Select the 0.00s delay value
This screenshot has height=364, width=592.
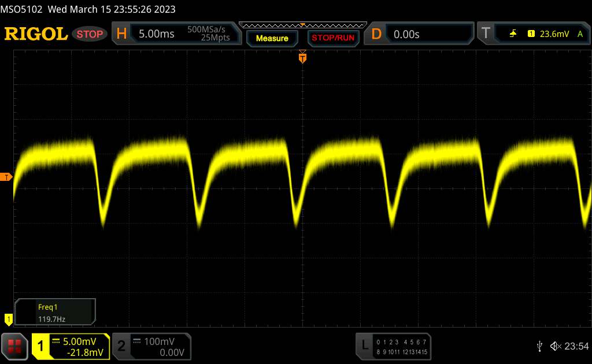[406, 34]
